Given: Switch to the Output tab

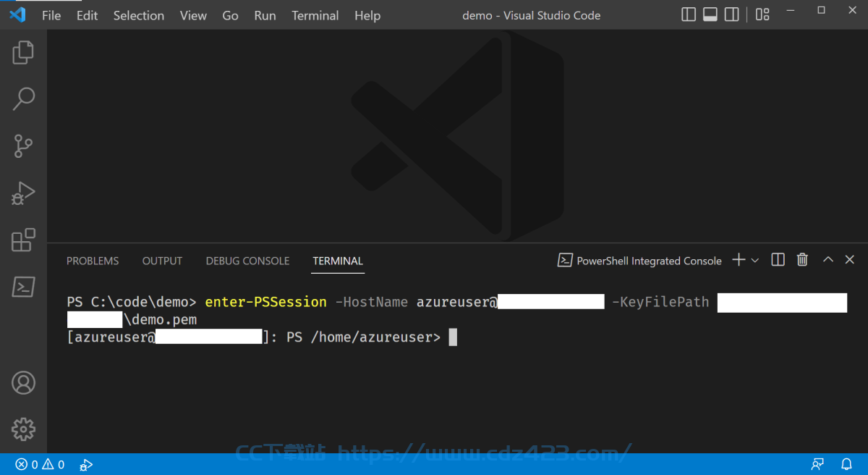Looking at the screenshot, I should coord(162,261).
